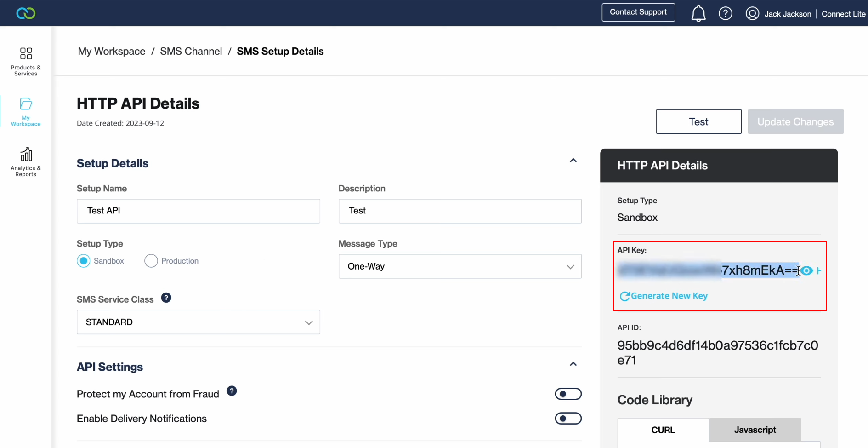The image size is (868, 448).
Task: Collapse the API Settings section
Action: tap(573, 364)
